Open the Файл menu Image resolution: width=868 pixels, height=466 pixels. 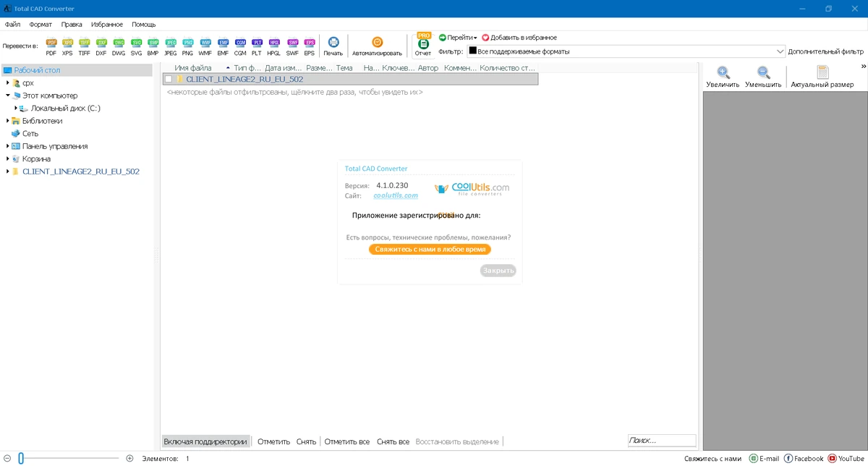coord(12,25)
